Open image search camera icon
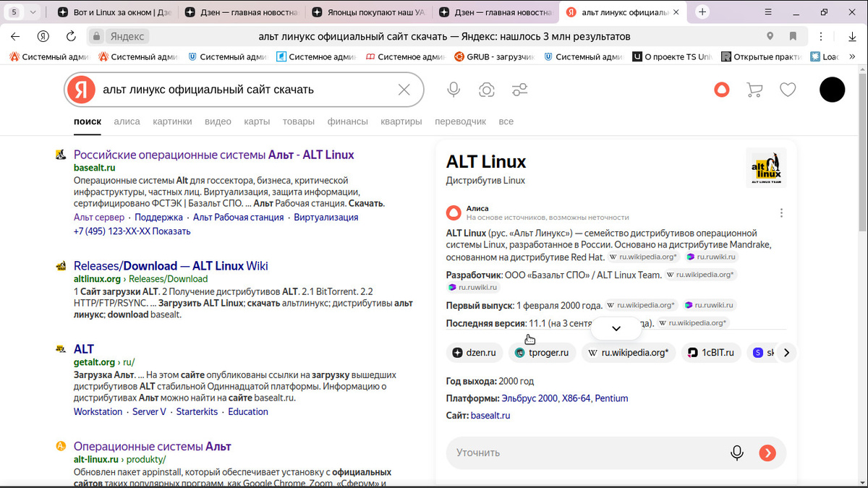Screen dimensions: 868x488 487,90
